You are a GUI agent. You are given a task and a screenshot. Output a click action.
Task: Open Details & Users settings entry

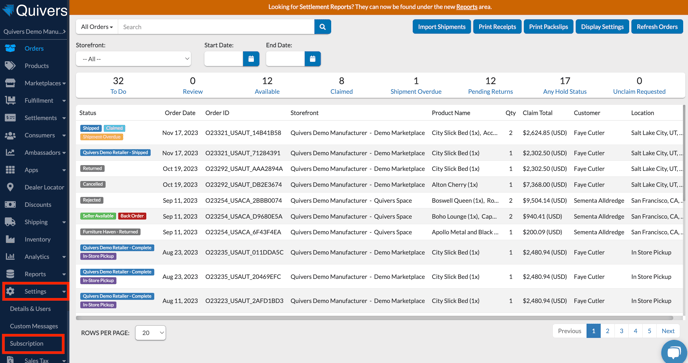pyautogui.click(x=30, y=309)
